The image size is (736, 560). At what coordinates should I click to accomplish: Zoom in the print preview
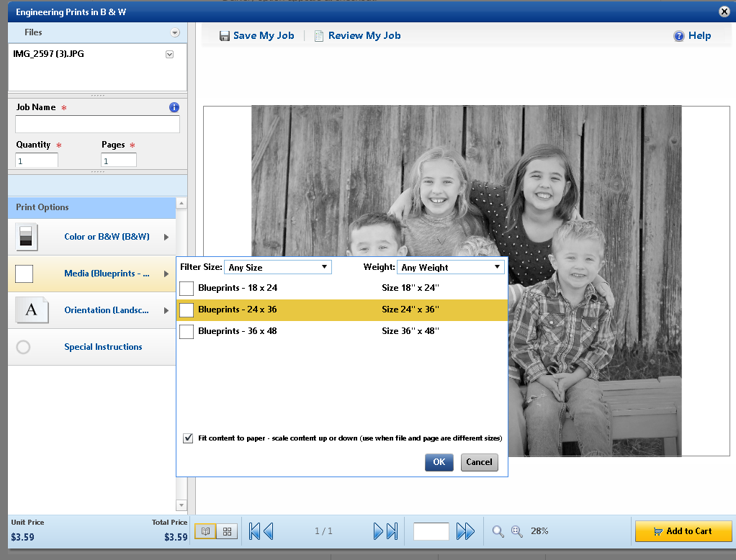pyautogui.click(x=516, y=531)
